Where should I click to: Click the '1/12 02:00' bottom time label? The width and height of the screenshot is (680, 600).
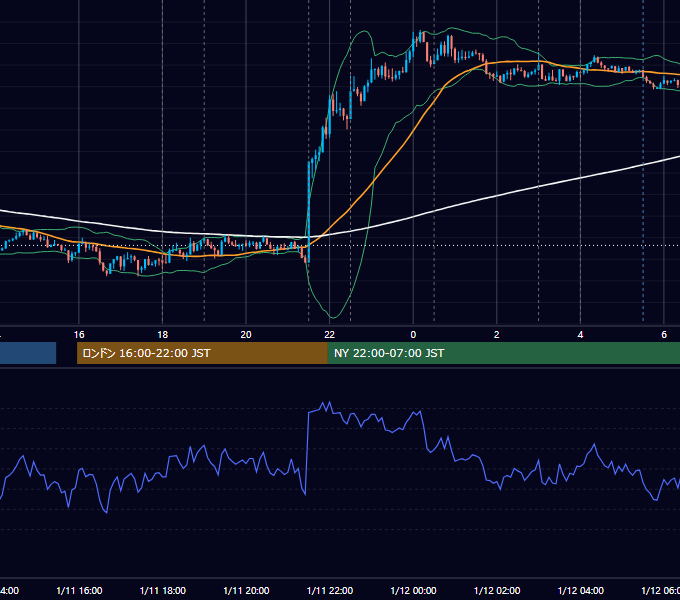coord(497,590)
